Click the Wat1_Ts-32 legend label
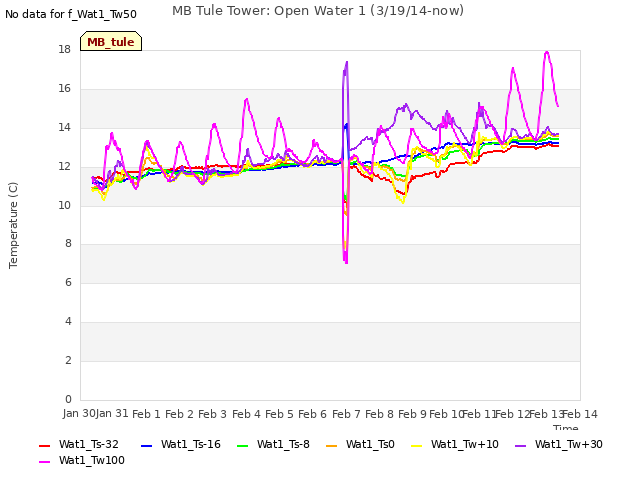The width and height of the screenshot is (640, 480). (89, 444)
